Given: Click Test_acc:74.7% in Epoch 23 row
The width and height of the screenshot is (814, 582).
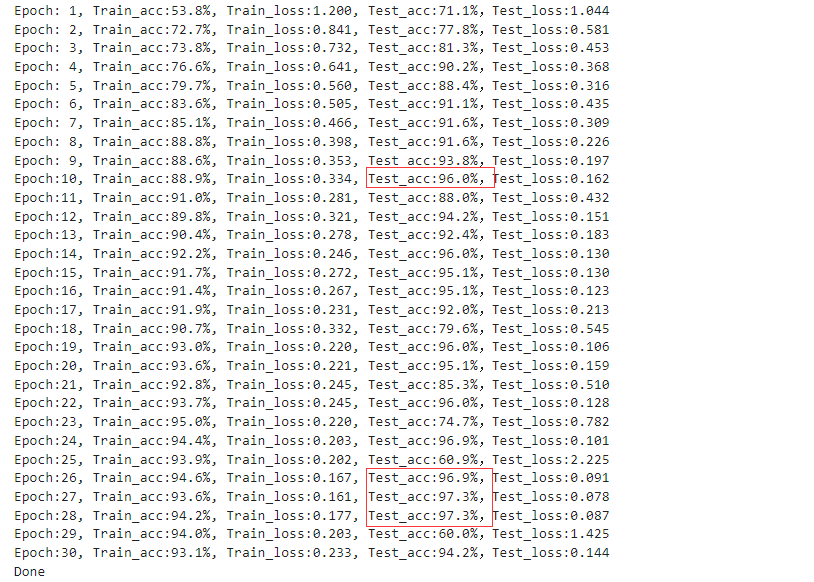Looking at the screenshot, I should point(423,422).
